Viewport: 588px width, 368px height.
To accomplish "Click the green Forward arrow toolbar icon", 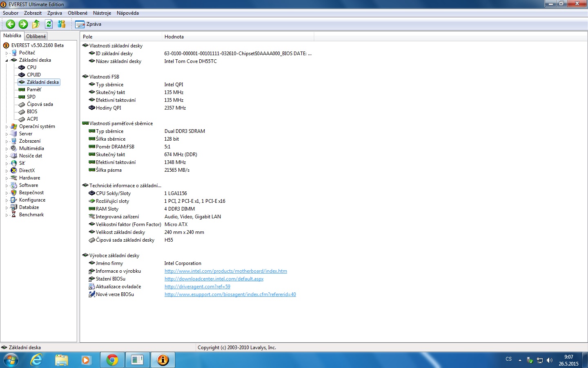I will [x=23, y=24].
